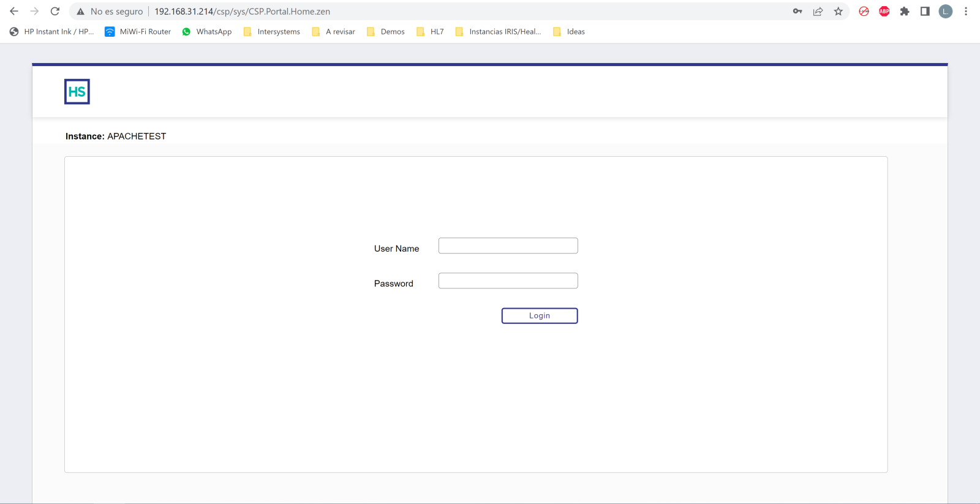980x504 pixels.
Task: Open the HL7 bookmark folder
Action: pos(430,32)
